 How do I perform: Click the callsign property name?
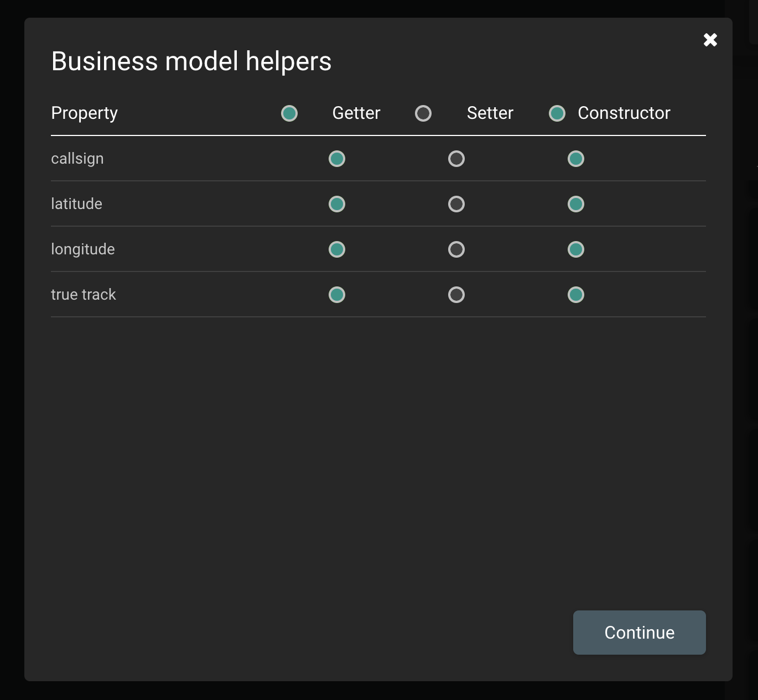[x=77, y=159]
